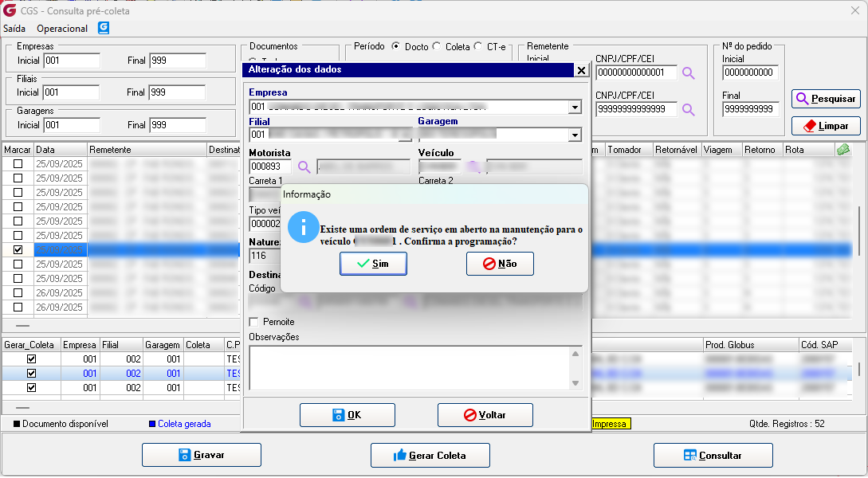Check the first 25/09/2025 row Marcar checkbox
This screenshot has width=868, height=478.
coord(18,164)
